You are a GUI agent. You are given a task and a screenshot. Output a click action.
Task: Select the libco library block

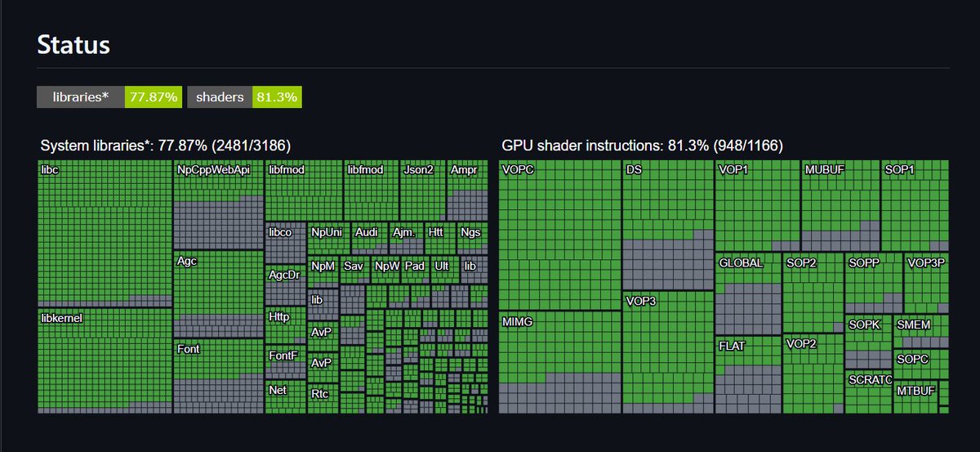285,242
